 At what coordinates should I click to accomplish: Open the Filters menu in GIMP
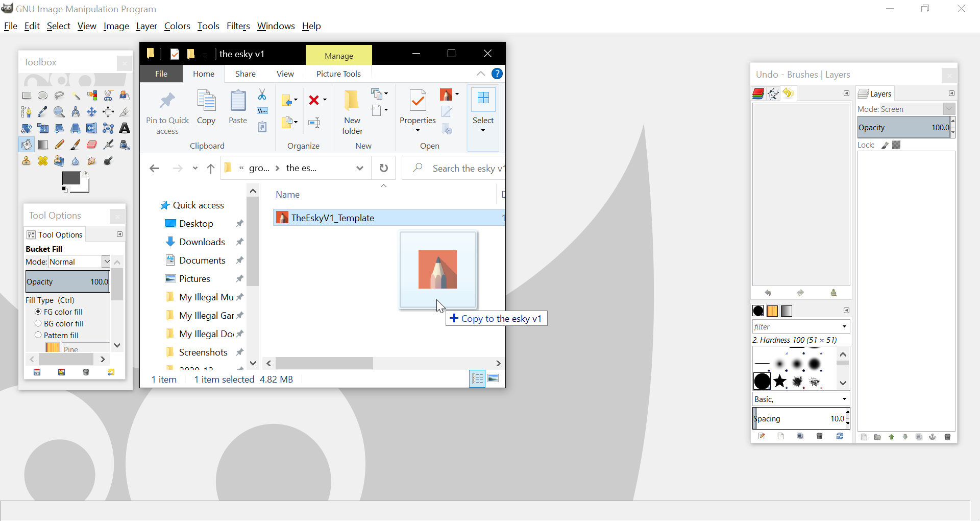coord(238,26)
